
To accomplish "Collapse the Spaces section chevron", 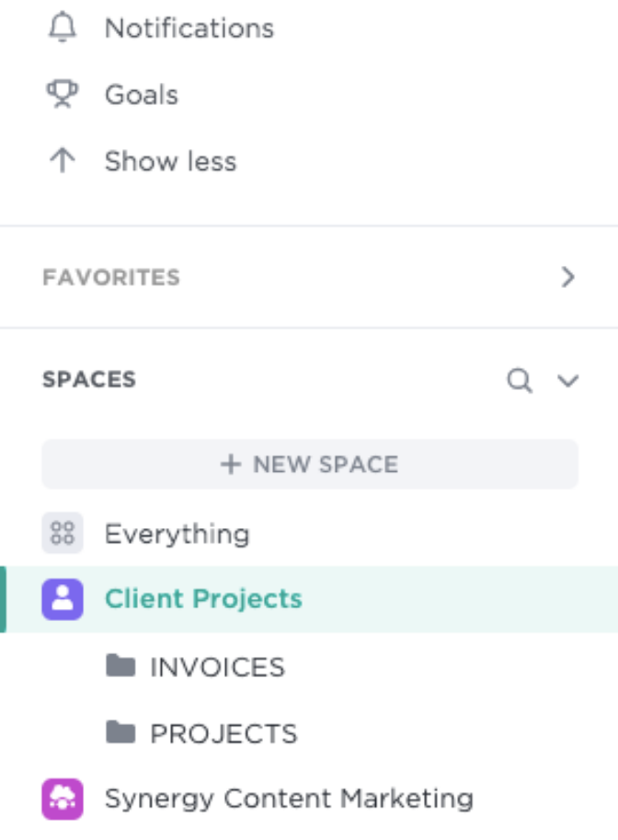I will (x=568, y=380).
